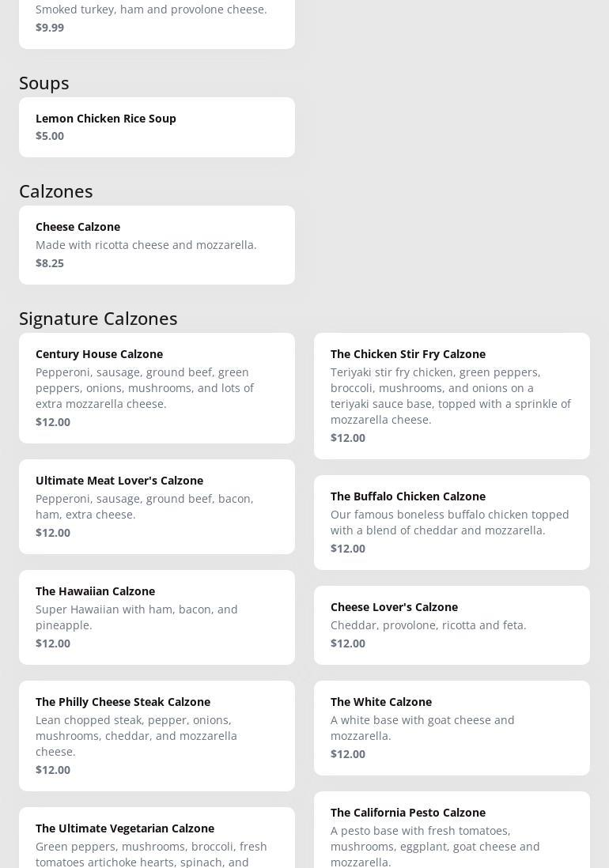
Task: Click the Soups section heading
Action: pos(44,83)
